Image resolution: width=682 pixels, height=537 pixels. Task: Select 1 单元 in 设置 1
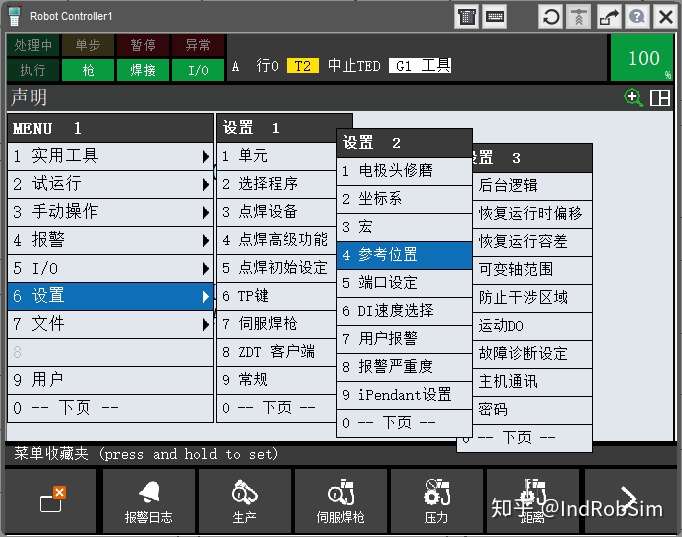277,157
